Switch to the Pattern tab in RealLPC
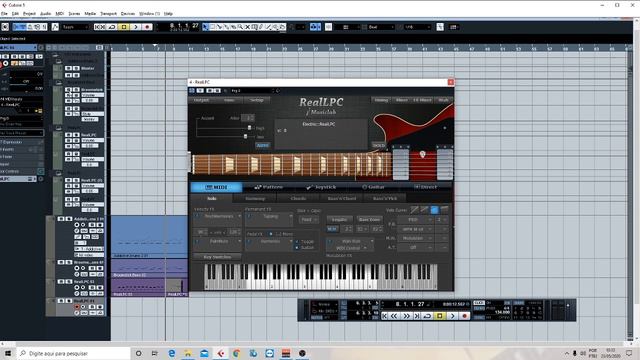The width and height of the screenshot is (640, 360). coord(269,187)
